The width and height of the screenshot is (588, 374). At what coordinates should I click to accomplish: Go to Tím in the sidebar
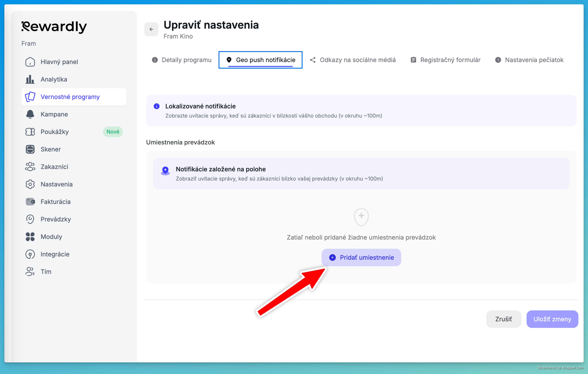coord(74,272)
